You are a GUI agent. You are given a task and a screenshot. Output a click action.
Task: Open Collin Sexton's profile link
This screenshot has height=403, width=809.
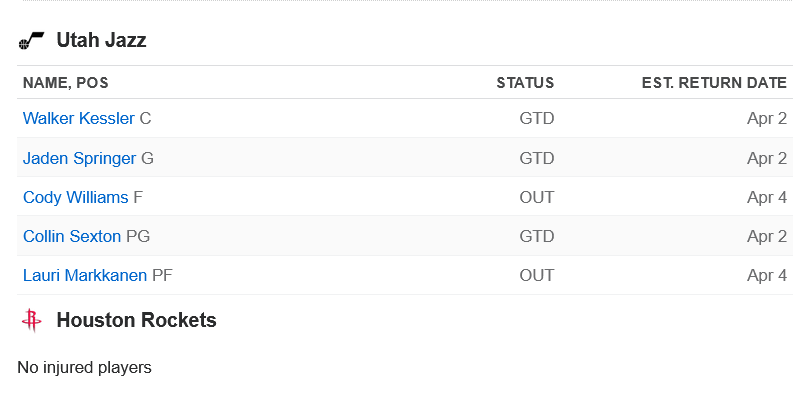[72, 236]
